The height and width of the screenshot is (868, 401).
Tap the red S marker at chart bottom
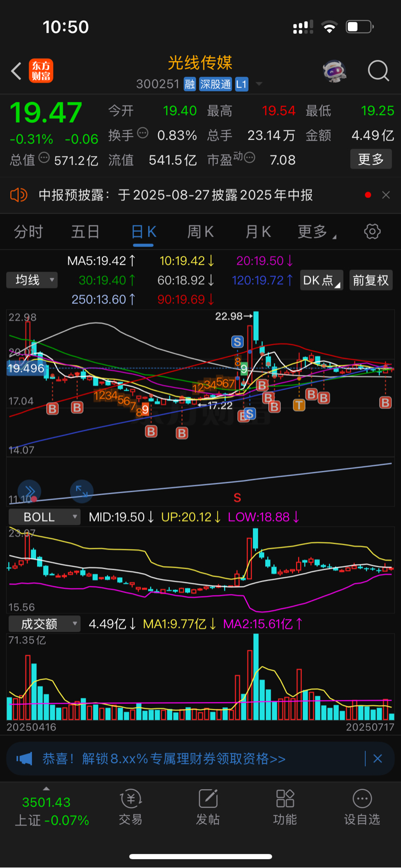point(238,497)
